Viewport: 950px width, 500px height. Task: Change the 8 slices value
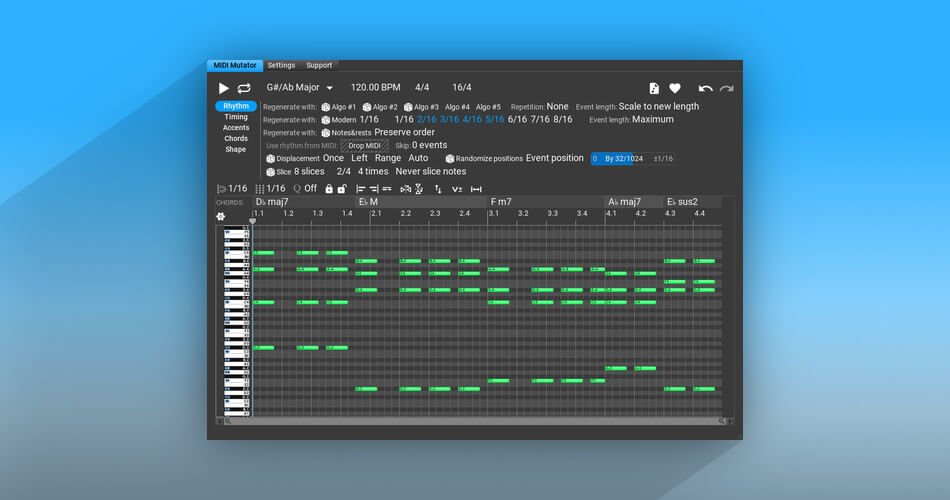pyautogui.click(x=309, y=172)
